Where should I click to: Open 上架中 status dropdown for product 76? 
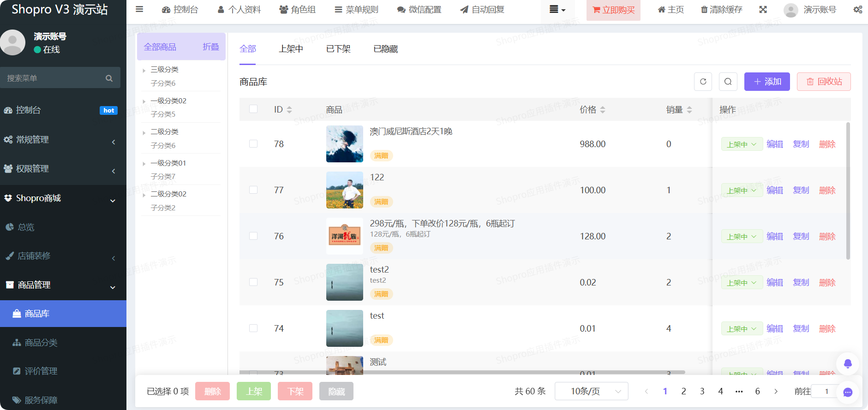[x=742, y=237]
